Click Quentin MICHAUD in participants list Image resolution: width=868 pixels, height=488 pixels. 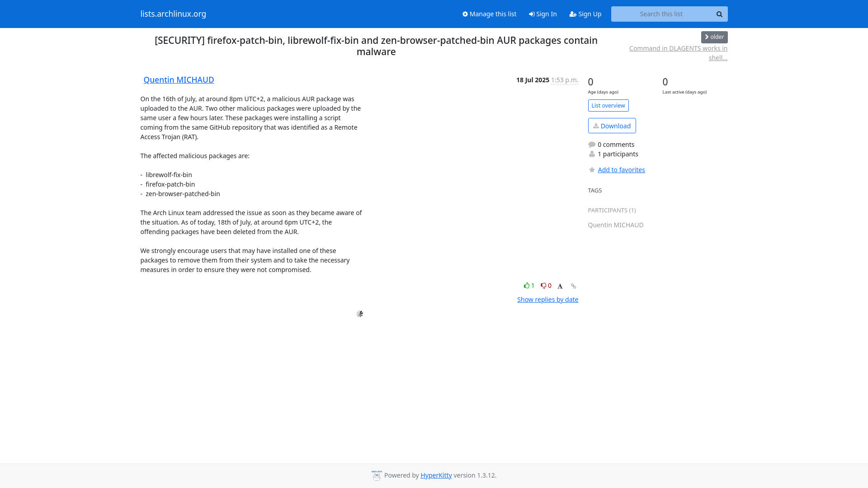click(x=615, y=225)
